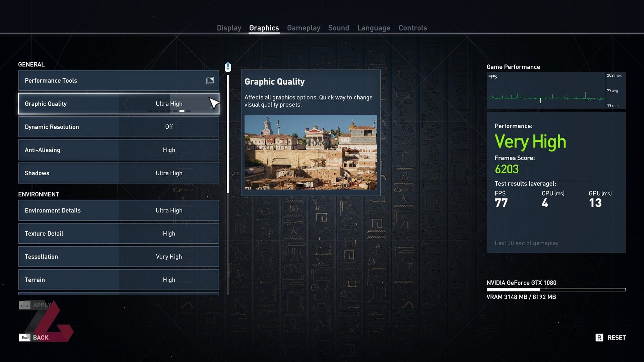Image resolution: width=644 pixels, height=362 pixels.
Task: Select the Gameplay settings tab
Action: click(304, 27)
